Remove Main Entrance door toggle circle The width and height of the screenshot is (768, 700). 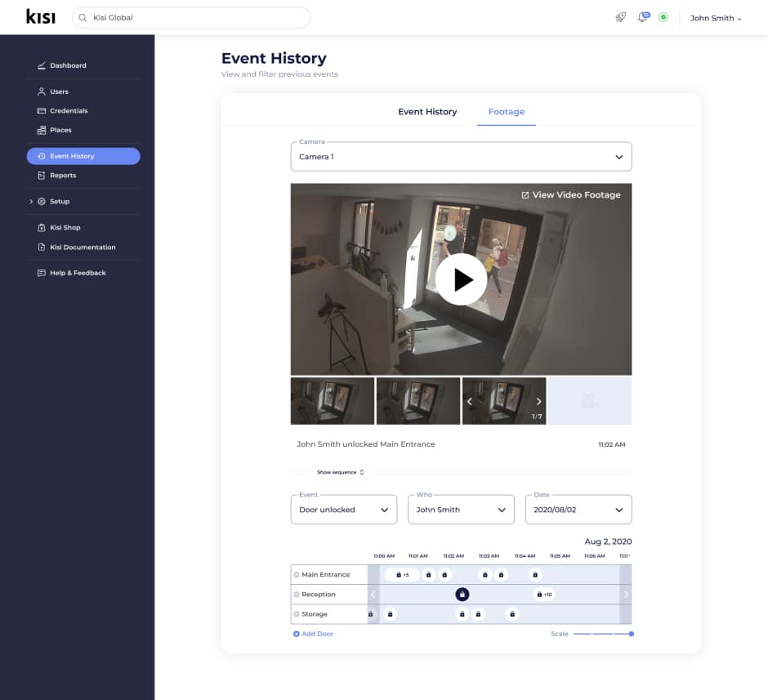[297, 575]
